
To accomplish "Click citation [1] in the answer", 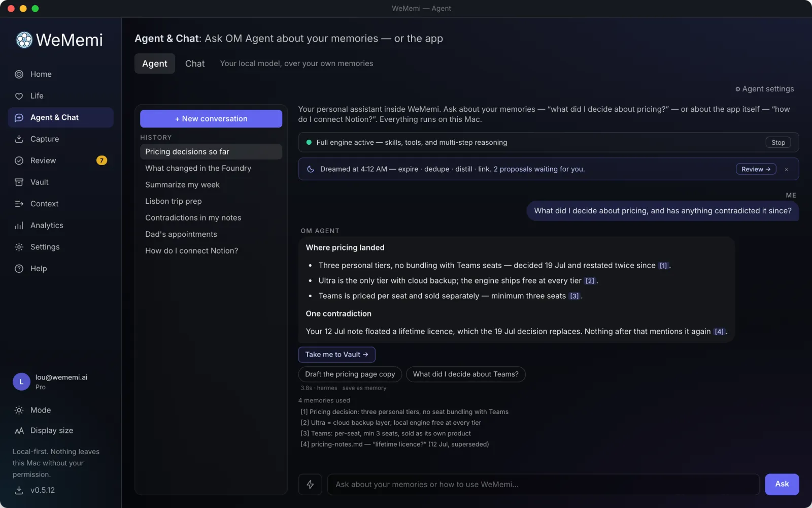I will click(x=663, y=266).
